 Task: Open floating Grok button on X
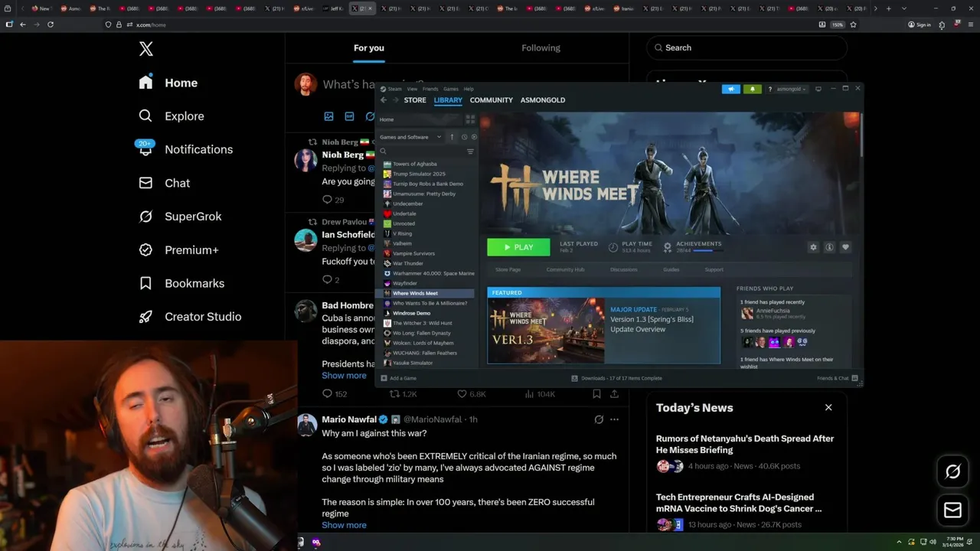click(x=952, y=471)
